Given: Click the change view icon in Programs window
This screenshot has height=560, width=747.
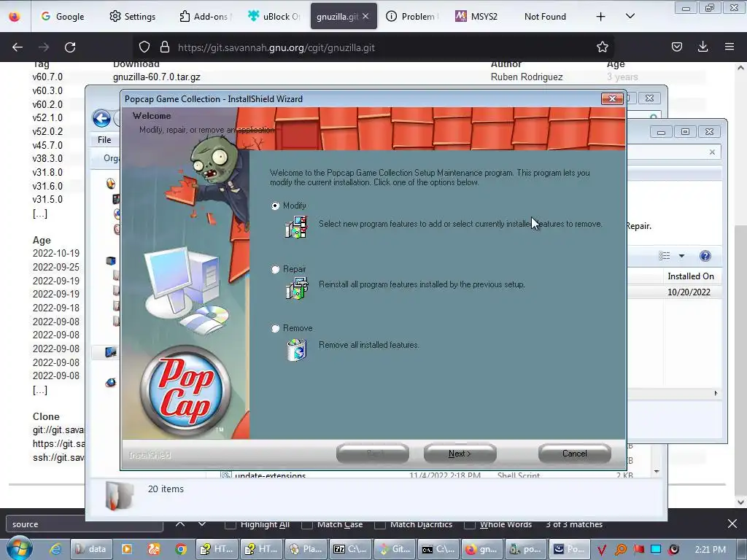Looking at the screenshot, I should (665, 256).
